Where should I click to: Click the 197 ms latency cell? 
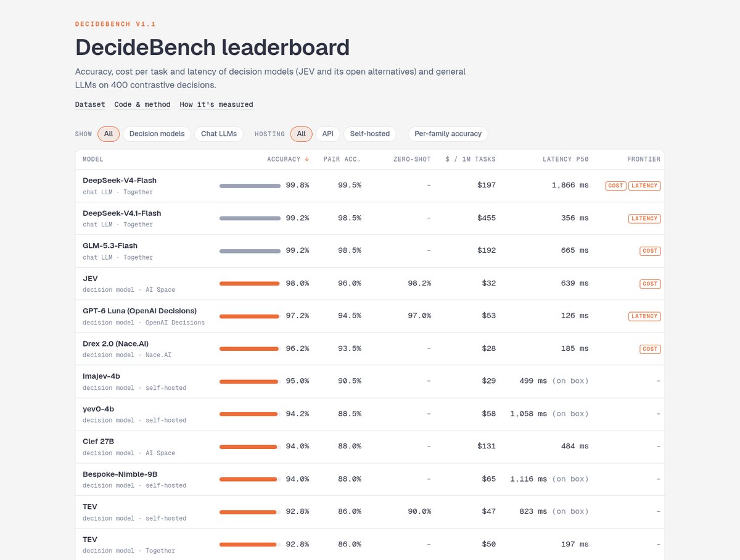click(575, 545)
